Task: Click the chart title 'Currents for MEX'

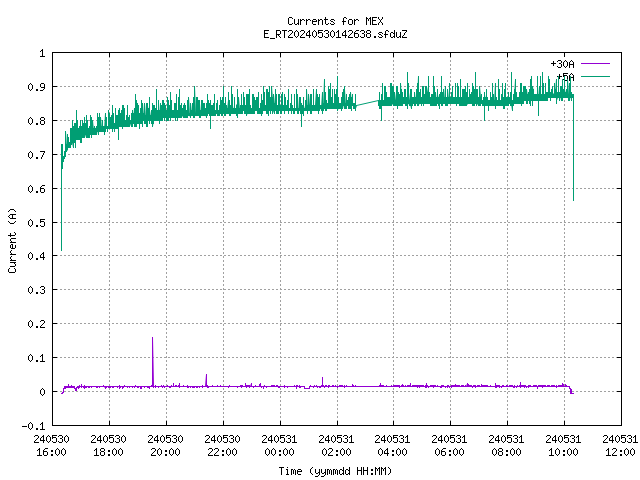Action: point(335,21)
